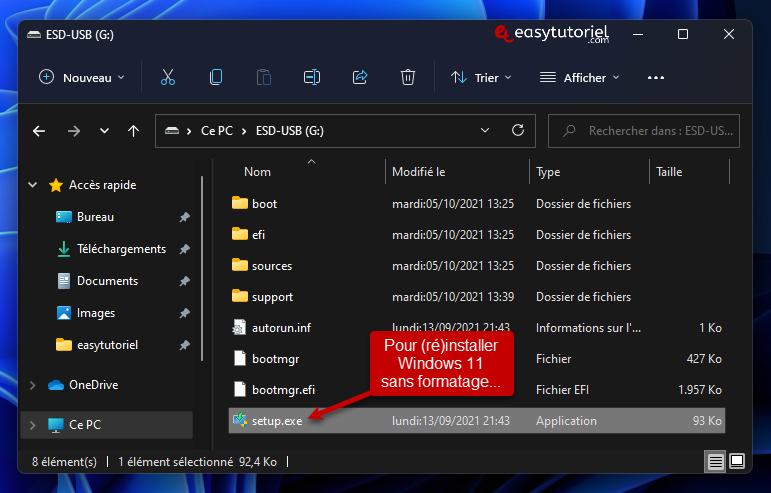Viewport: 771px width, 493px height.
Task: Switch to large icons view in status bar
Action: pos(737,462)
